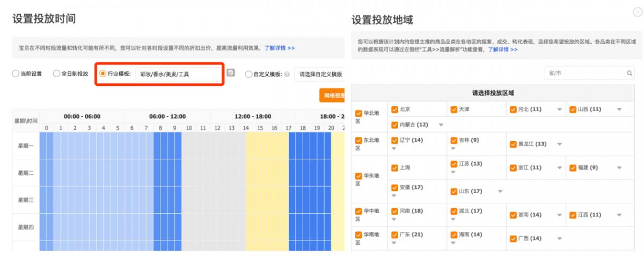The height and width of the screenshot is (256, 644).
Task: Expand the 山东 (17) city list arrow
Action: click(500, 192)
